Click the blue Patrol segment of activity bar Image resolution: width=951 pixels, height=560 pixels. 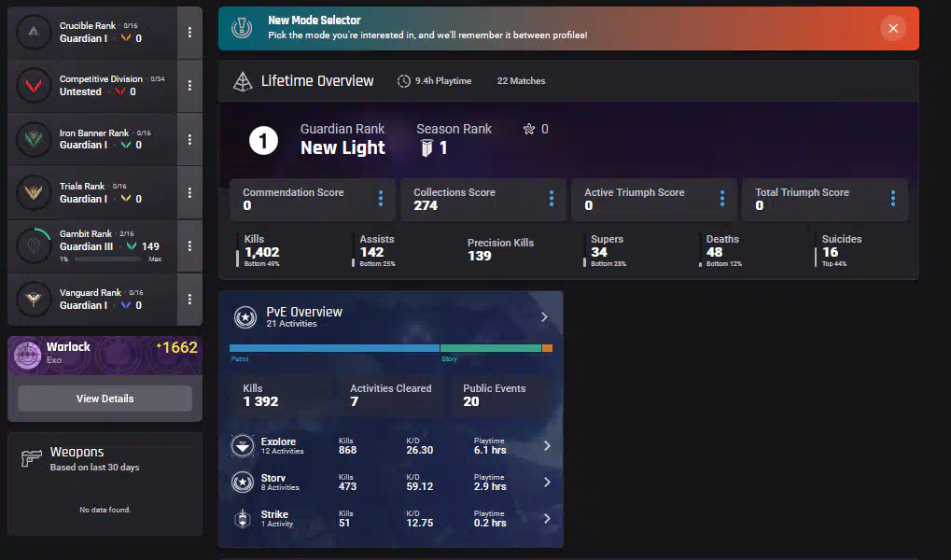334,348
